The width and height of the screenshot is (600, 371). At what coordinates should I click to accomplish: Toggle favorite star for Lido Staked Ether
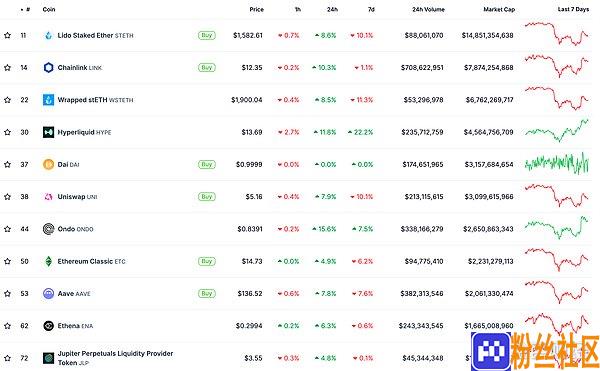[7, 36]
